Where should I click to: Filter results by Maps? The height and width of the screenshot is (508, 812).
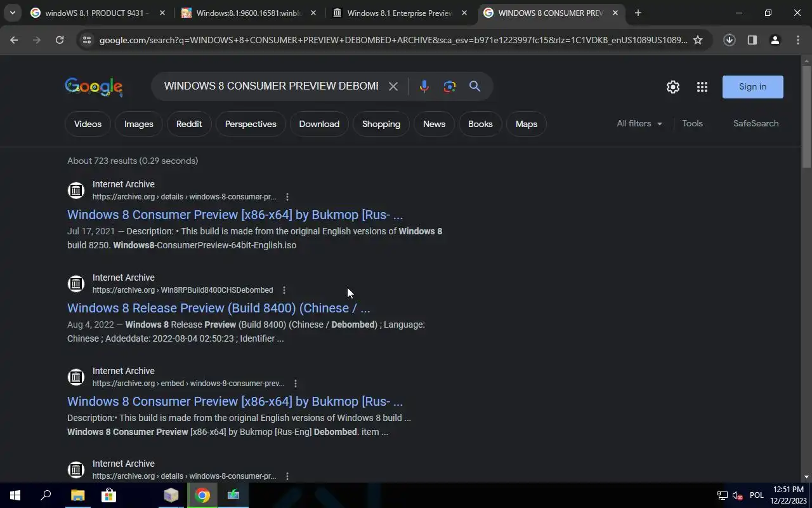(x=527, y=124)
